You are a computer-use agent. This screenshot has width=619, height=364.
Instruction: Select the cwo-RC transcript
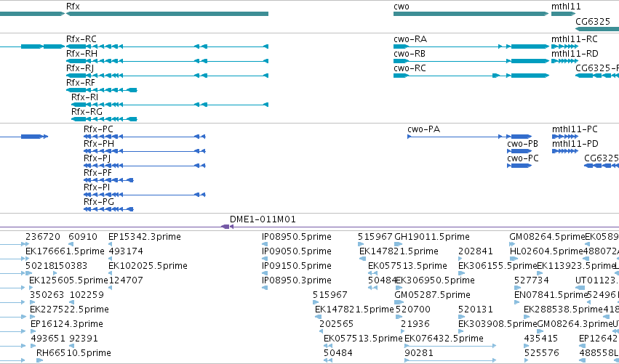tap(471, 76)
